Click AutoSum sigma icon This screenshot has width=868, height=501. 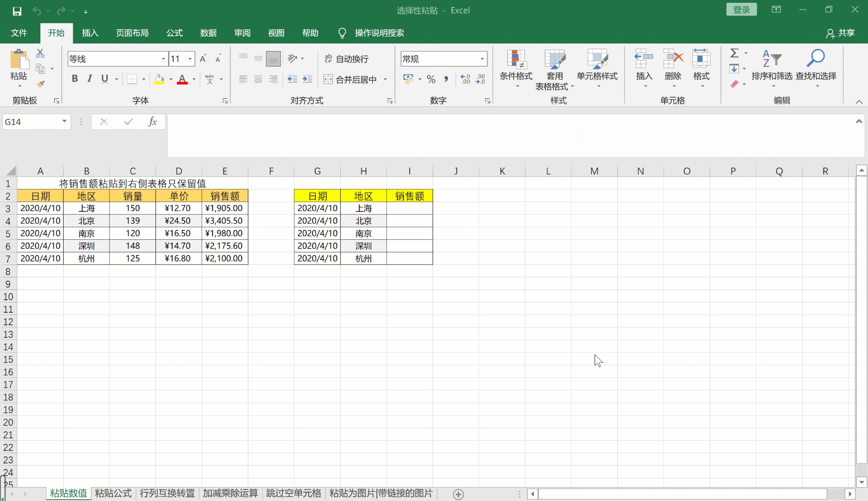tap(734, 53)
